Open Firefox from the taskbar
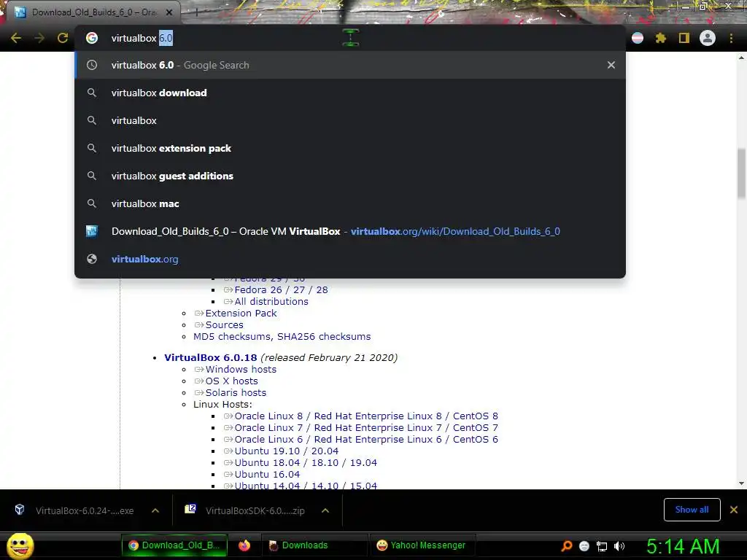Screen dimensions: 747x560 click(244, 545)
